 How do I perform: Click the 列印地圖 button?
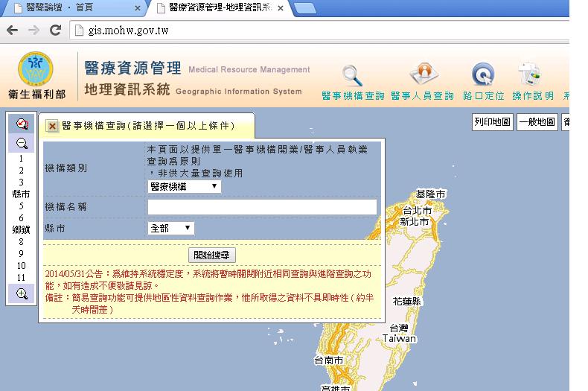(x=493, y=122)
